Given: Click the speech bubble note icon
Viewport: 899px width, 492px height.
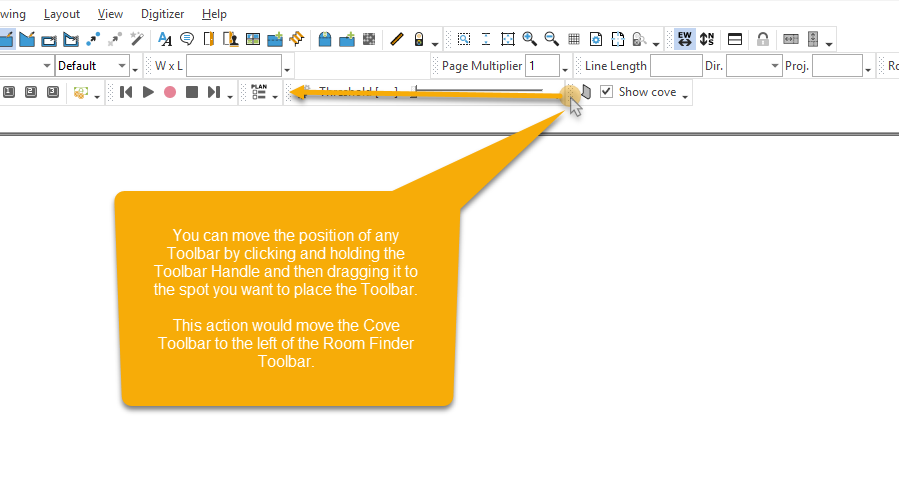Looking at the screenshot, I should (187, 39).
